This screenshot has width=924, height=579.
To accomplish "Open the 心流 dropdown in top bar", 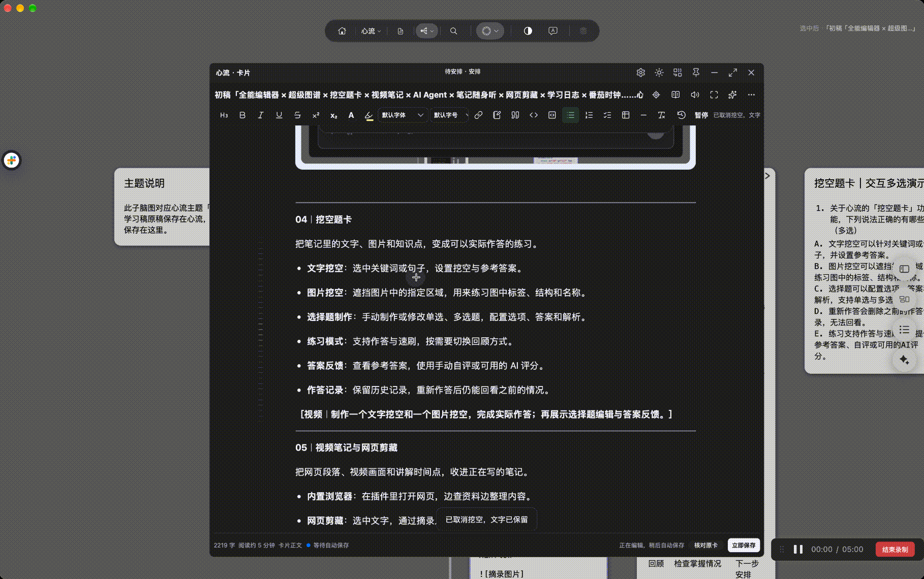I will 371,31.
